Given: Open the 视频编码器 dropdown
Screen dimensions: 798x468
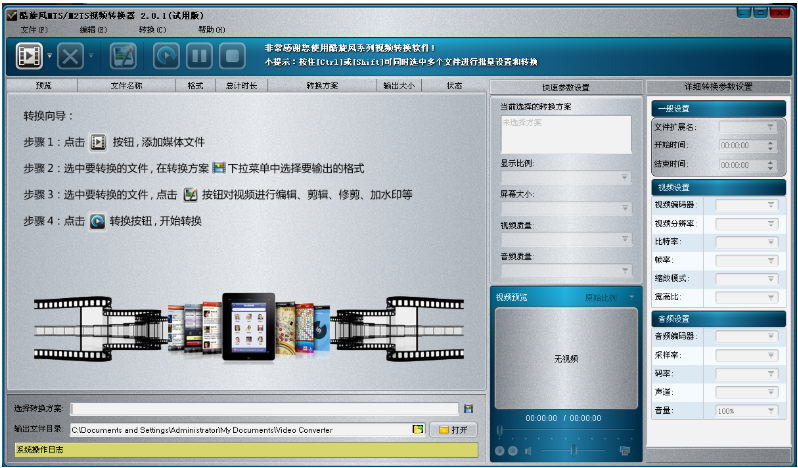Looking at the screenshot, I should (747, 205).
